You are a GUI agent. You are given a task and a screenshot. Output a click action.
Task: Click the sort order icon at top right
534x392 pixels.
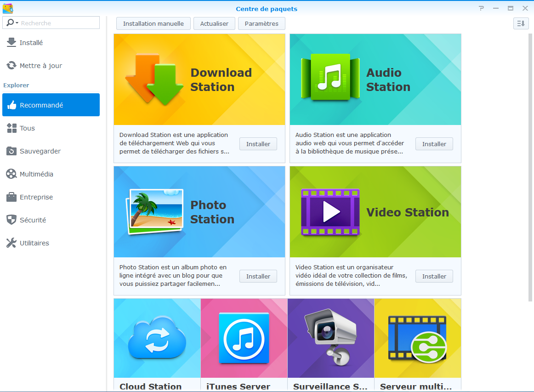(521, 23)
